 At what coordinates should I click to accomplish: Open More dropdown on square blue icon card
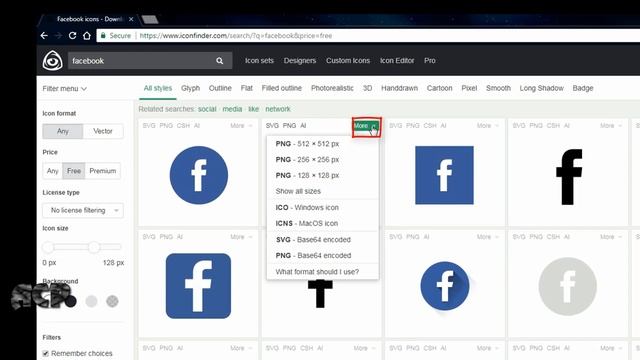click(x=488, y=126)
